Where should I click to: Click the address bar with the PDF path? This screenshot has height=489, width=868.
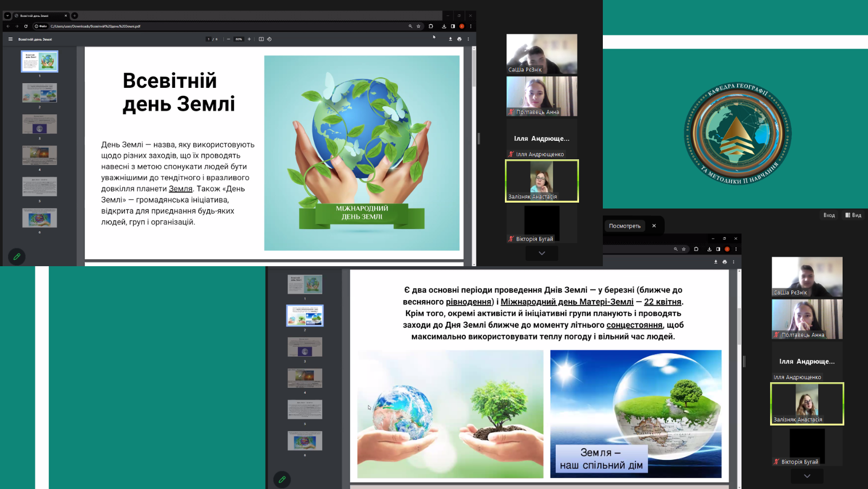228,26
